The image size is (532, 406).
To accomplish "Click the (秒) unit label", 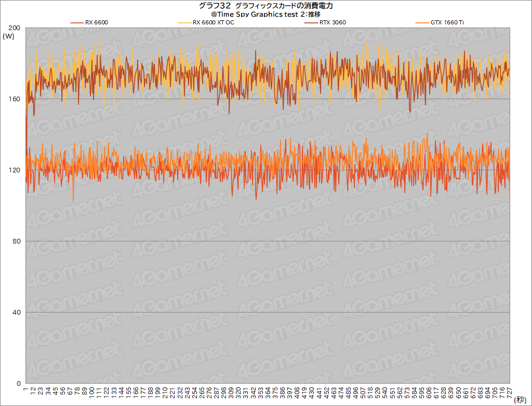I will click(520, 400).
